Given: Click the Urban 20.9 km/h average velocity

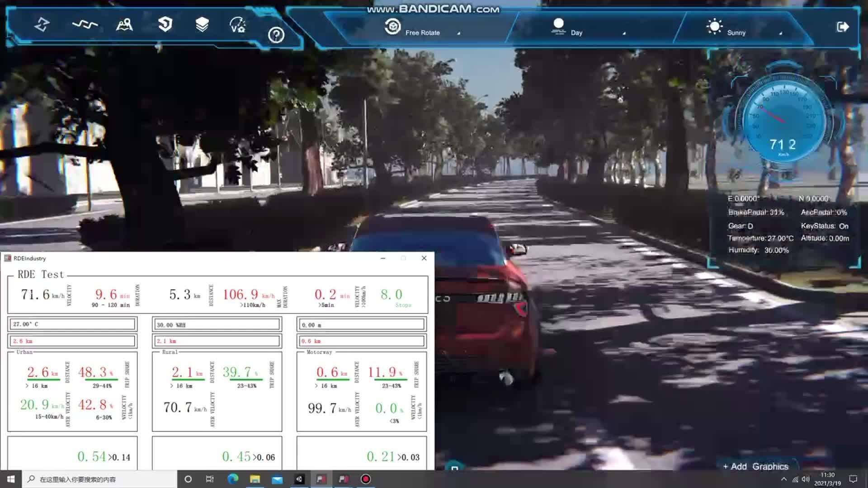Looking at the screenshot, I should point(42,405).
